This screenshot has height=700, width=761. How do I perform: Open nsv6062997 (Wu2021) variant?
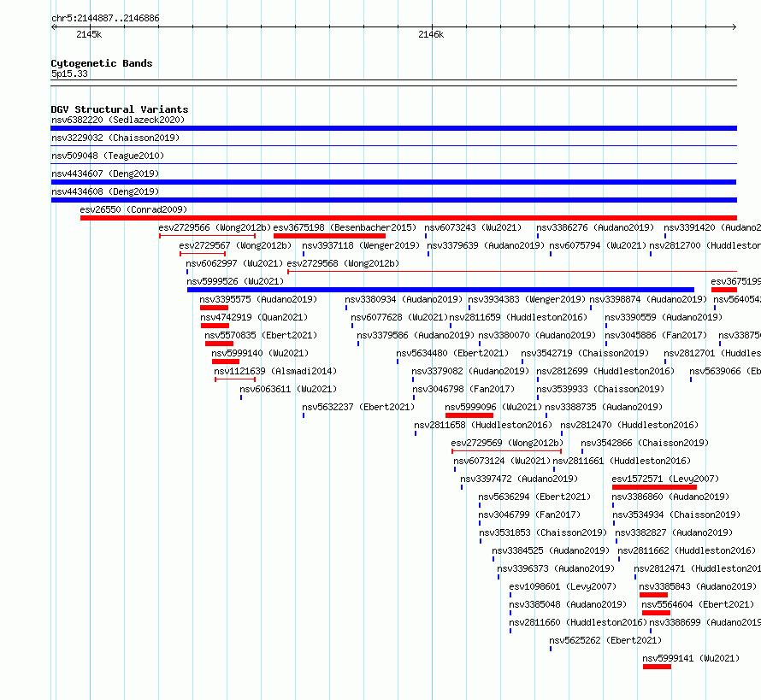click(234, 263)
